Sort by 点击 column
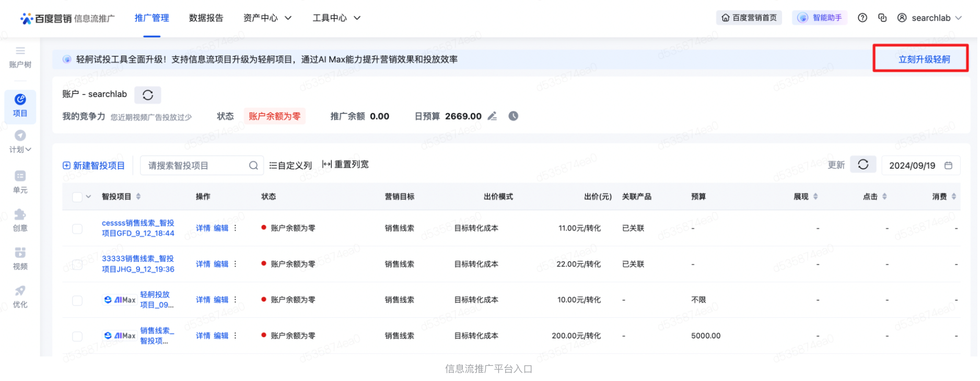This screenshot has width=980, height=381. point(884,197)
